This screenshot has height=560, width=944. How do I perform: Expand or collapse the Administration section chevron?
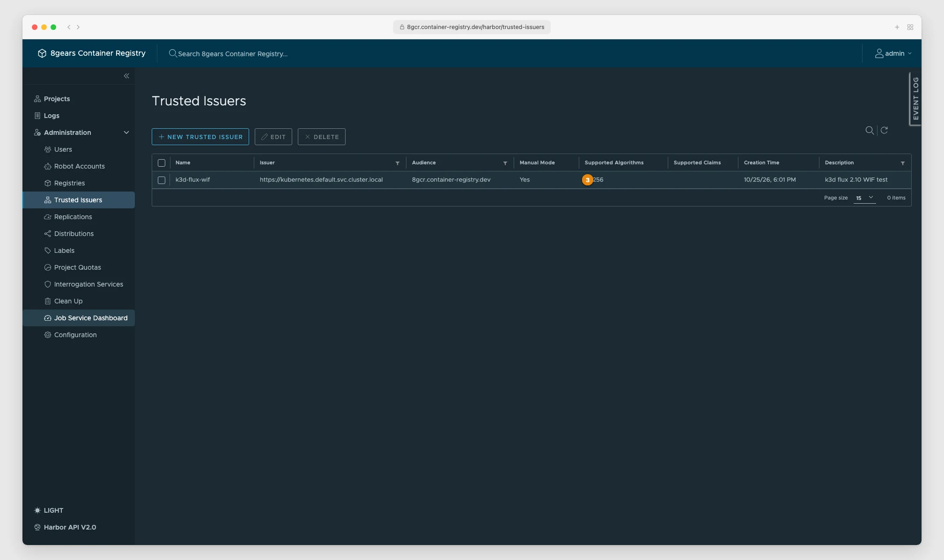point(126,133)
